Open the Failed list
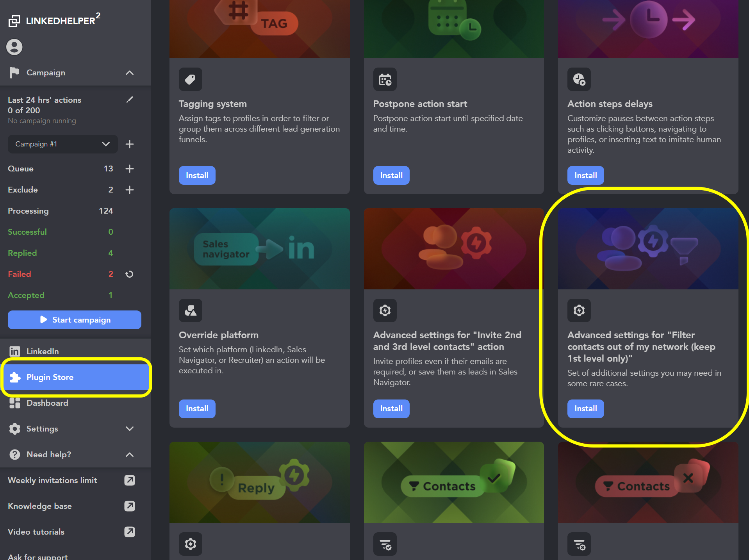The image size is (749, 560). coord(61,274)
